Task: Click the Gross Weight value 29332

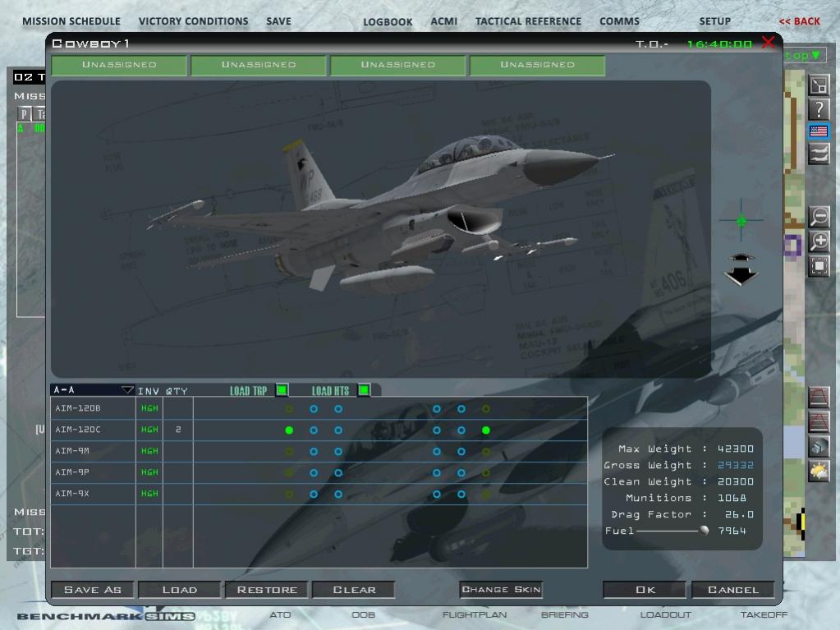Action: (736, 465)
